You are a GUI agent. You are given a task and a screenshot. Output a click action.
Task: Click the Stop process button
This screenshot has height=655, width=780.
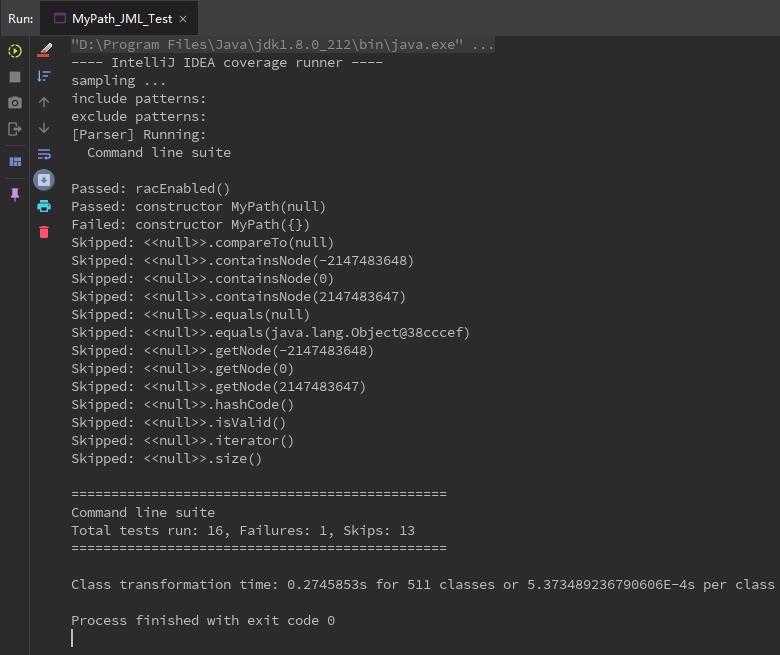15,77
